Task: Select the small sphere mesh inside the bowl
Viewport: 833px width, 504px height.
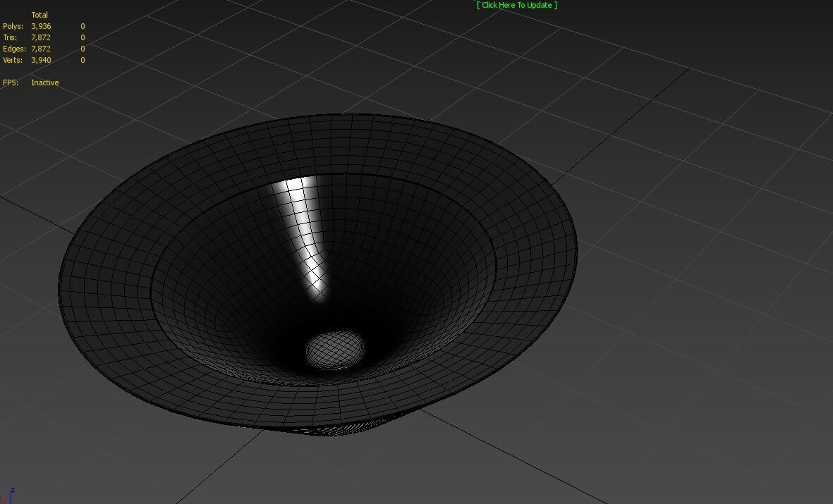Action: tap(335, 350)
